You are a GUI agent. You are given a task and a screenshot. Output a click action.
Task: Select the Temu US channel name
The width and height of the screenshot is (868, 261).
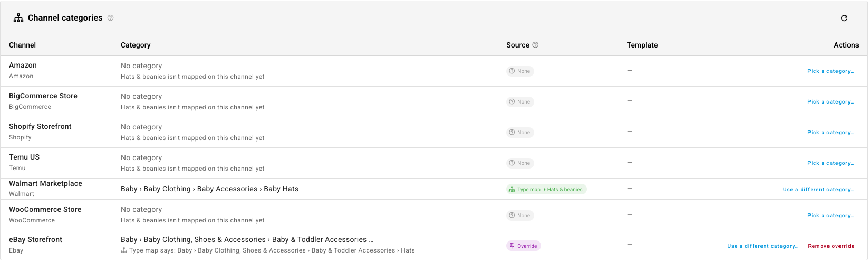click(x=24, y=157)
